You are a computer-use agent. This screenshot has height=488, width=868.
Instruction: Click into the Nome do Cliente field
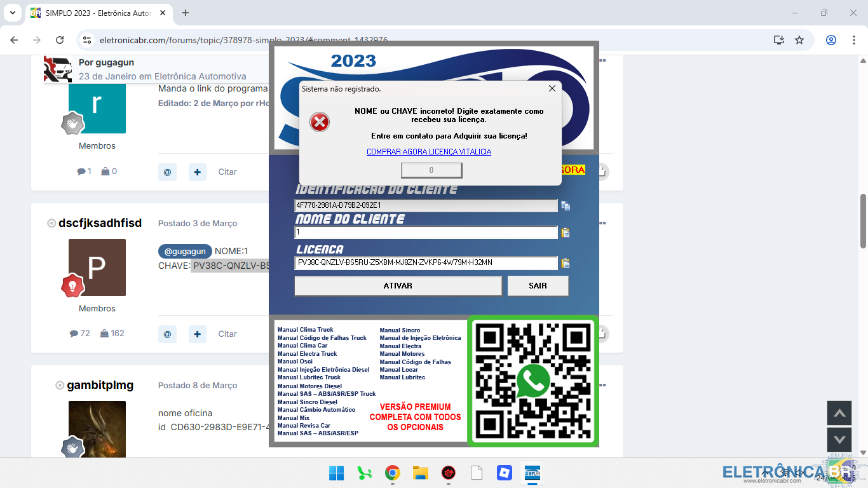pos(426,233)
